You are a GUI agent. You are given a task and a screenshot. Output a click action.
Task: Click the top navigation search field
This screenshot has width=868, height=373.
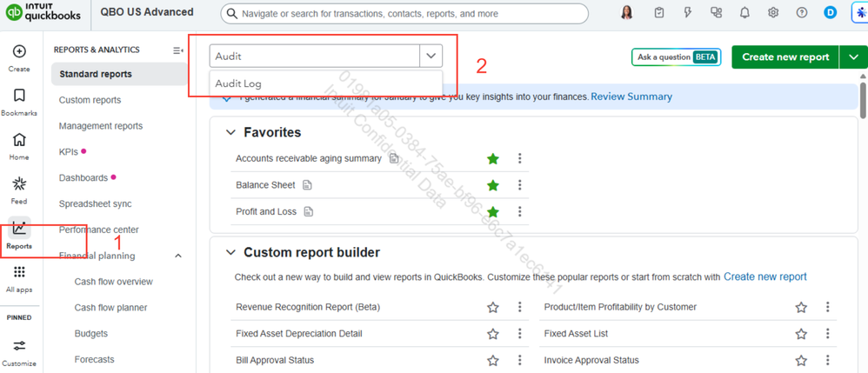tap(404, 13)
